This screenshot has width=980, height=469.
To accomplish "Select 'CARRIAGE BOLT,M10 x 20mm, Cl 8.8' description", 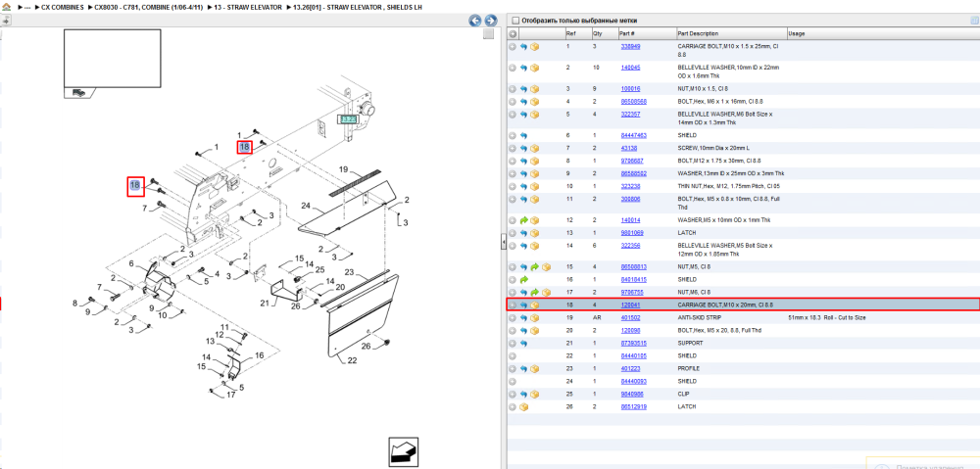I will (725, 305).
